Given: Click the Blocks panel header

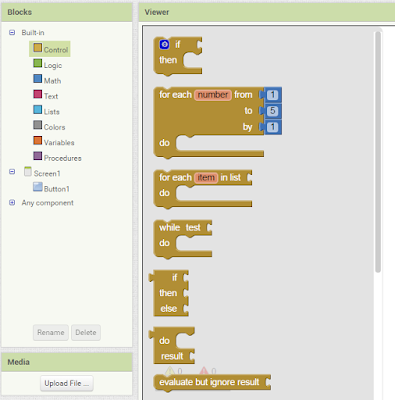Looking at the screenshot, I should click(x=67, y=12).
